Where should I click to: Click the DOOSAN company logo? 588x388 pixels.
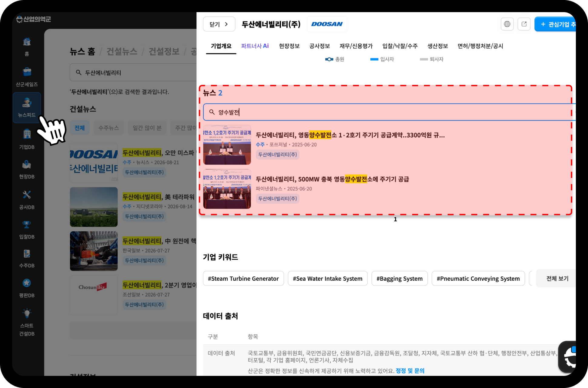click(327, 24)
